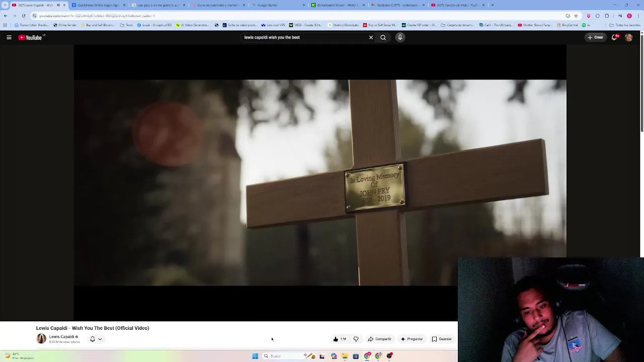Open YouTube notifications bell in header
This screenshot has width=644, height=362.
(615, 37)
